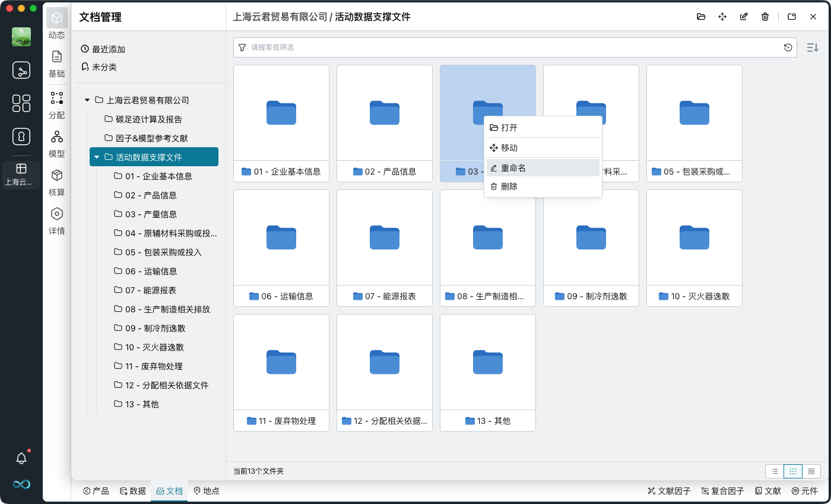Open the 分配 panel icon
Viewport: 831px width, 504px height.
tap(57, 101)
